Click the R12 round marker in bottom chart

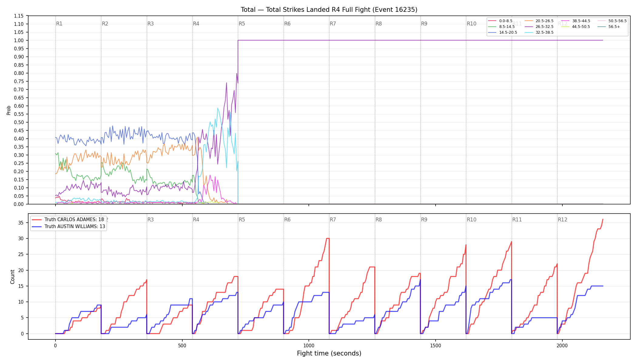[x=563, y=220]
